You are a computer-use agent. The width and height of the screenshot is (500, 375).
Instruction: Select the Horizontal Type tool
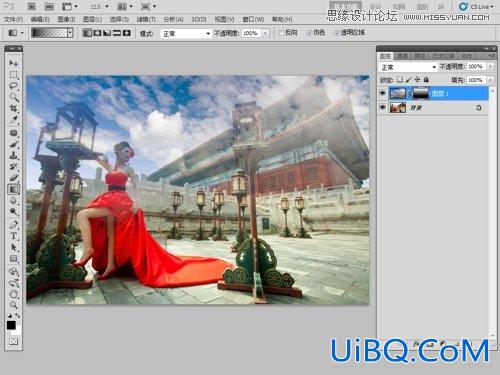point(14,236)
